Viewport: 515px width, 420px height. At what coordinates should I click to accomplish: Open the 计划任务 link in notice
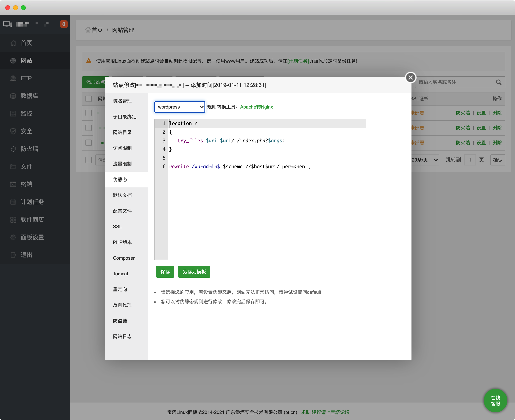(x=298, y=61)
